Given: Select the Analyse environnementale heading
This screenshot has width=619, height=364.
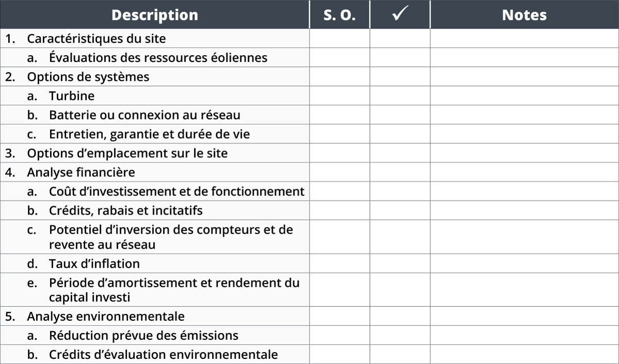Looking at the screenshot, I should point(106,316).
